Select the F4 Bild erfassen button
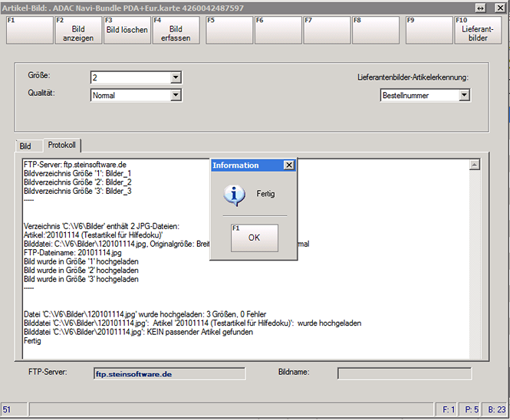The width and height of the screenshot is (510, 420). tap(176, 30)
